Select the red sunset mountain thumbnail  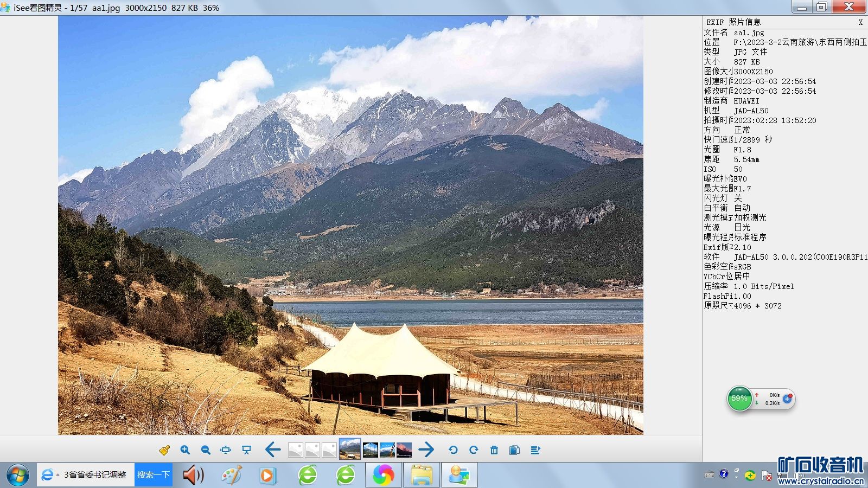tap(404, 450)
